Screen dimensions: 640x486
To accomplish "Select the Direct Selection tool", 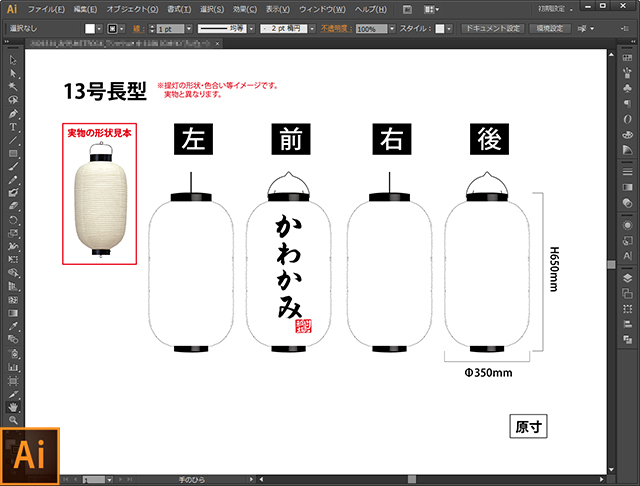I will coord(13,72).
